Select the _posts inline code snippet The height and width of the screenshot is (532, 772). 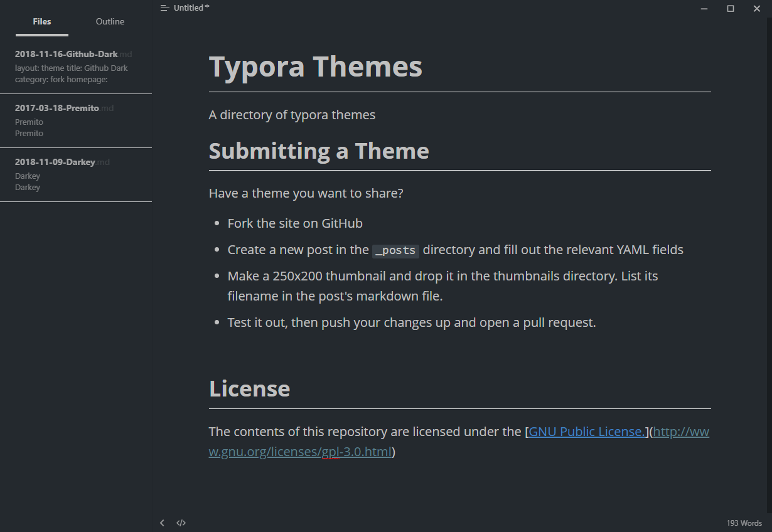[x=395, y=250]
